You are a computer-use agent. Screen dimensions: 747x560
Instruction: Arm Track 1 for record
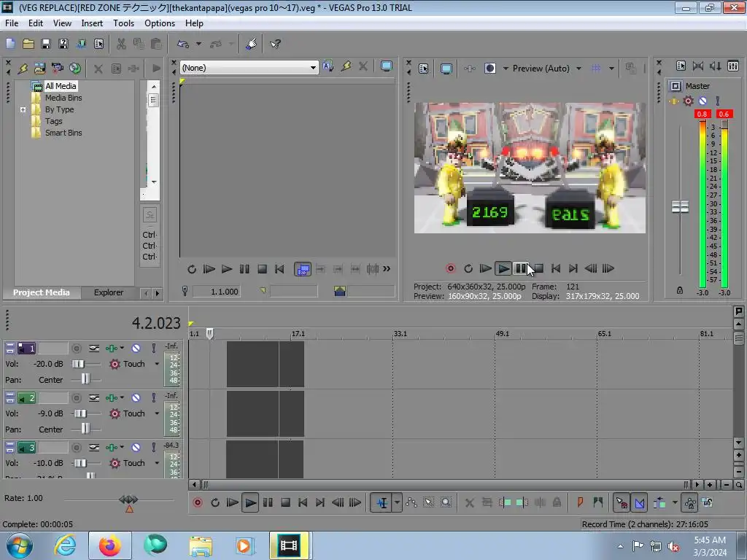point(76,349)
